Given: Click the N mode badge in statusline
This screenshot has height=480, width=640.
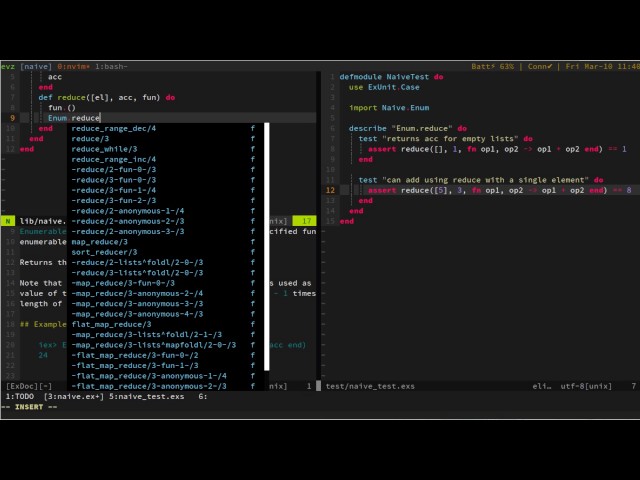Looking at the screenshot, I should click(x=8, y=221).
